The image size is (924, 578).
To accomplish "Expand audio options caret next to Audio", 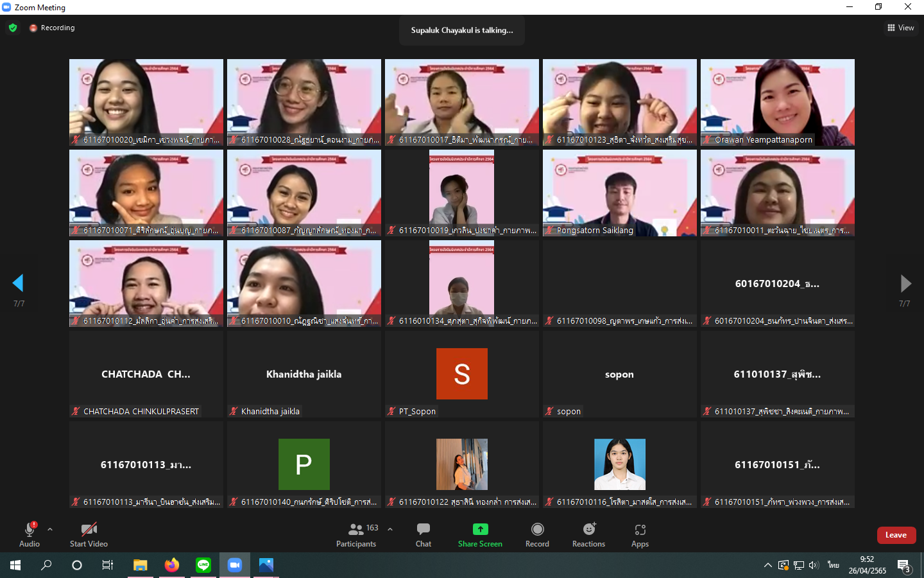I will click(50, 529).
